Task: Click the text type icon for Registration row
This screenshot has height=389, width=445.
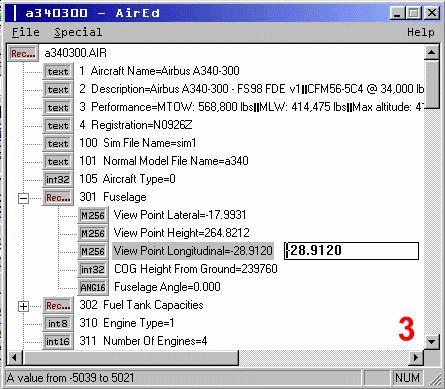Action: [58, 125]
